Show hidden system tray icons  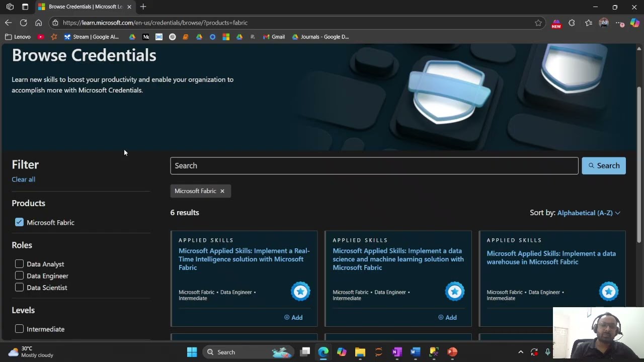pos(521,352)
